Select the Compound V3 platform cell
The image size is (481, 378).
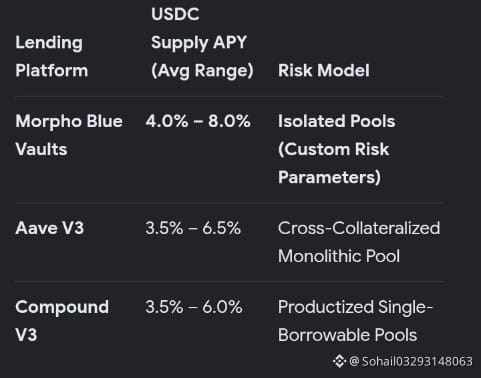[62, 321]
